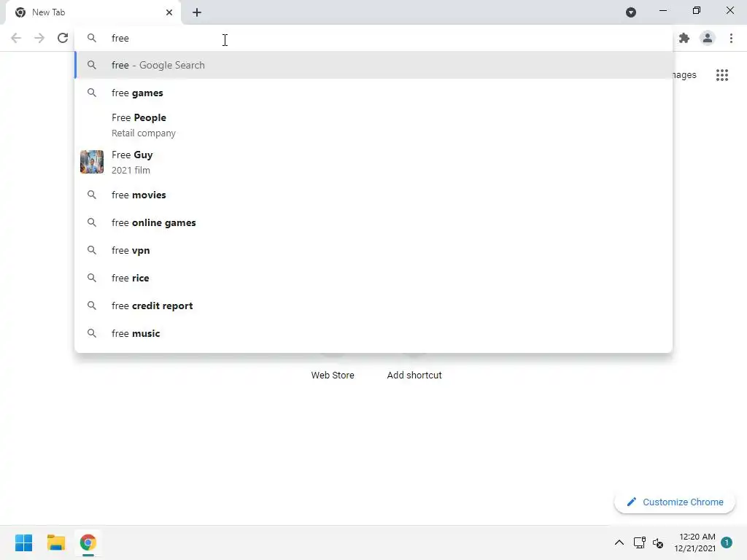This screenshot has width=747, height=560.
Task: Select the New Tab browser tab
Action: (93, 12)
